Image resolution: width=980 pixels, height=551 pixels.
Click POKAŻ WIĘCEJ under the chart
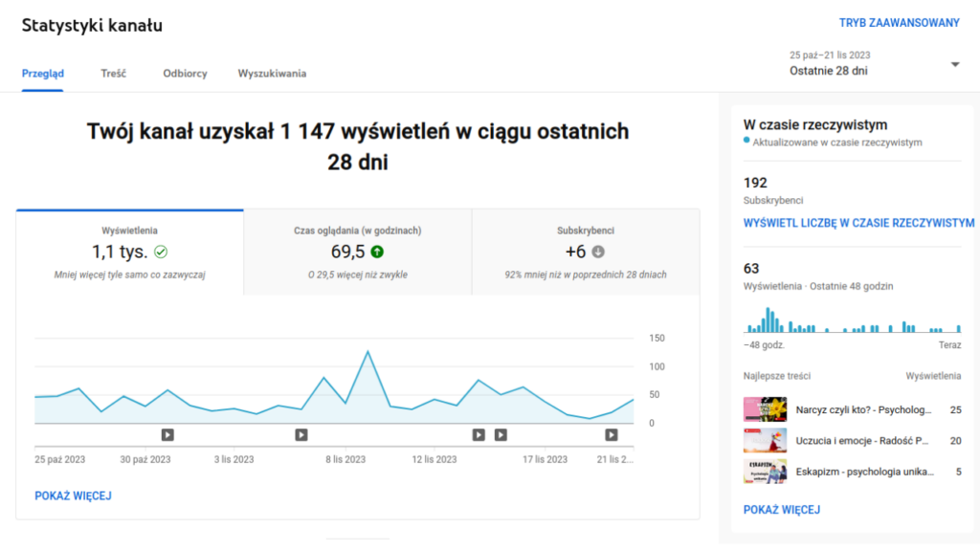[x=73, y=496]
